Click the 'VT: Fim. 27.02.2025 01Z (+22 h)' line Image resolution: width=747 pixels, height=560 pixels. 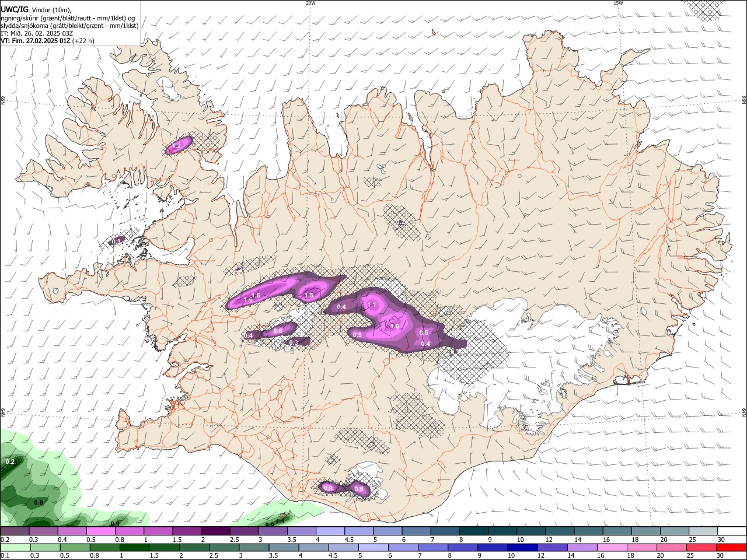[47, 41]
